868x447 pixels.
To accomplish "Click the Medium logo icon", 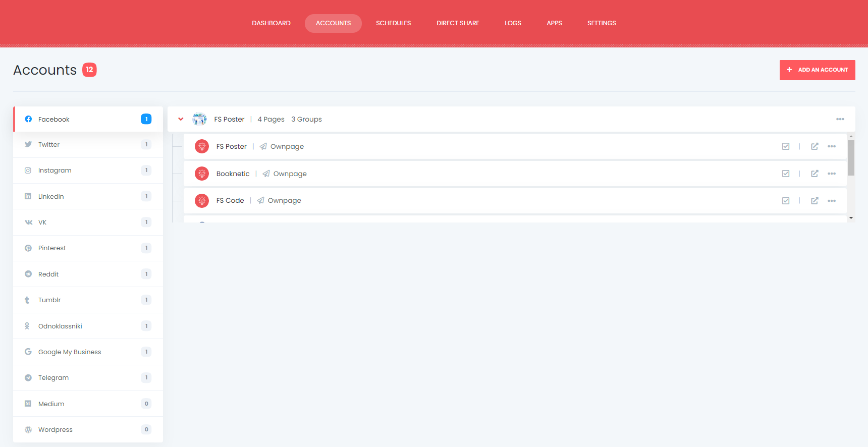I will coord(28,404).
